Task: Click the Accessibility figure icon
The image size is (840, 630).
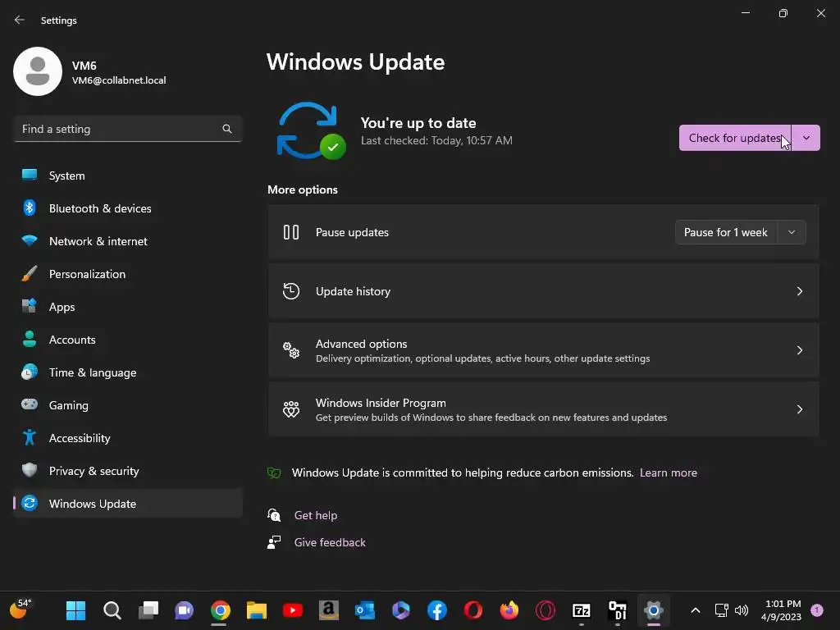Action: [x=30, y=438]
